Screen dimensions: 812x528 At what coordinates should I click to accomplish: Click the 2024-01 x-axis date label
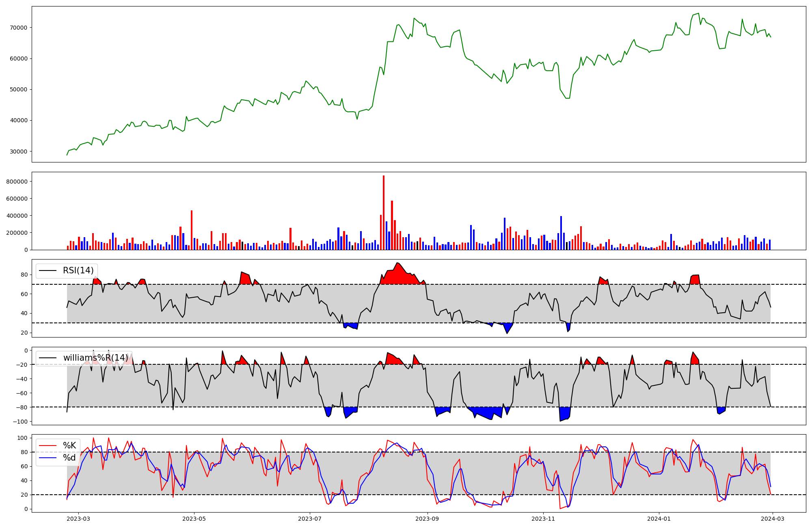659,519
